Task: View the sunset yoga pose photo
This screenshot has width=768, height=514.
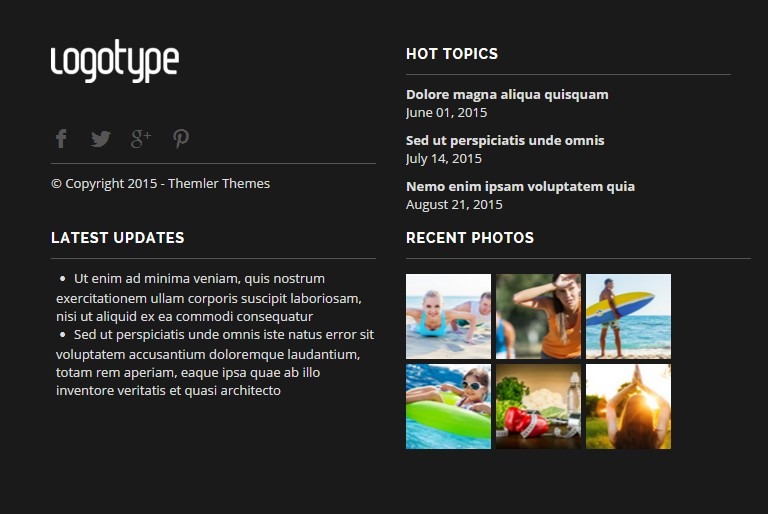Action: click(x=628, y=406)
